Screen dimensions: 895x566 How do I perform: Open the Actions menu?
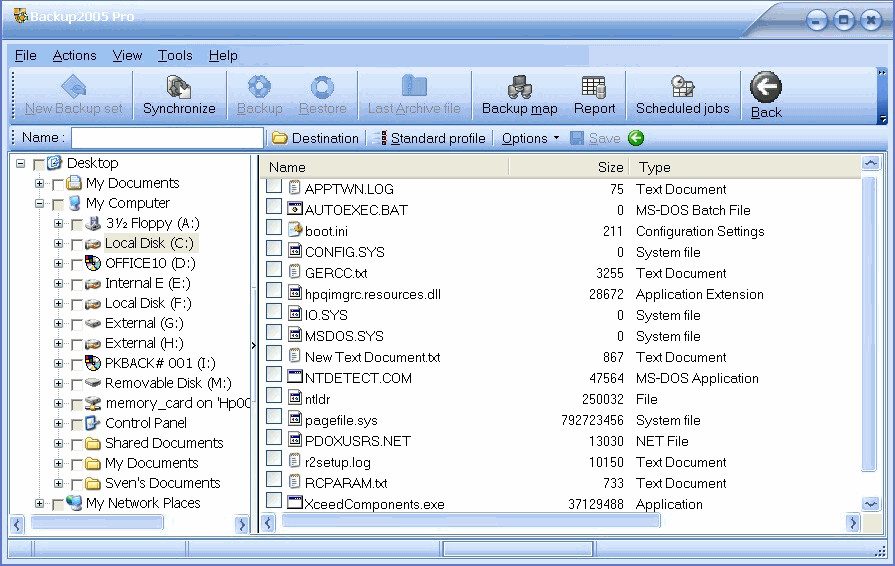click(74, 55)
